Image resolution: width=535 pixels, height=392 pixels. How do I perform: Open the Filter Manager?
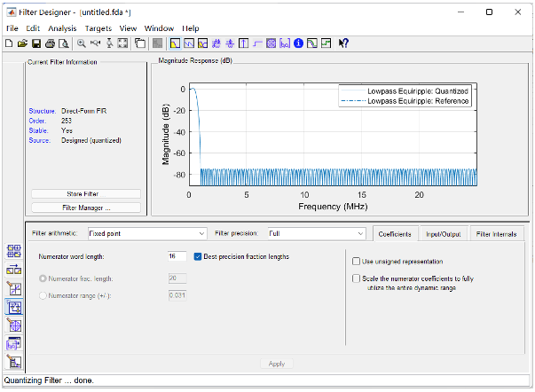(x=85, y=208)
